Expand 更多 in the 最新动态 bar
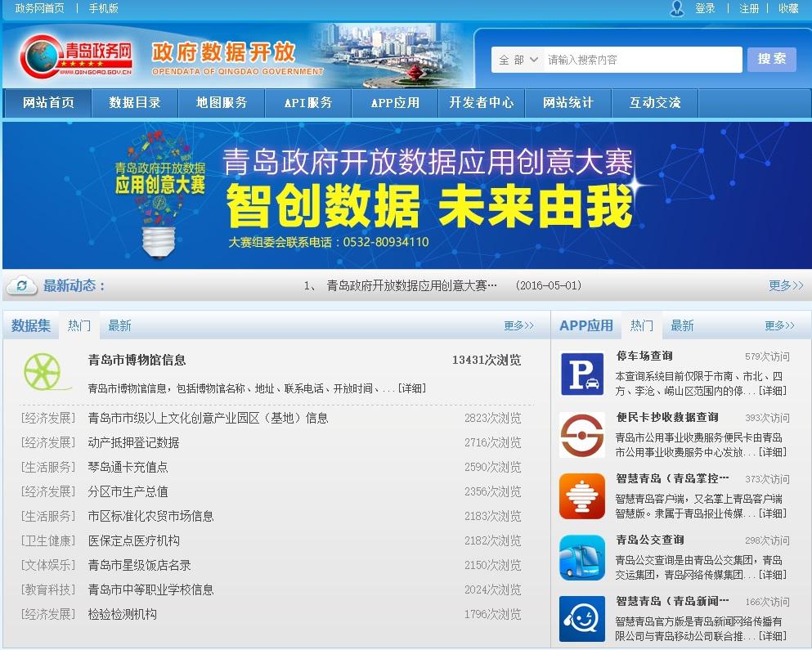Viewport: 812px width, 650px height. 786,285
